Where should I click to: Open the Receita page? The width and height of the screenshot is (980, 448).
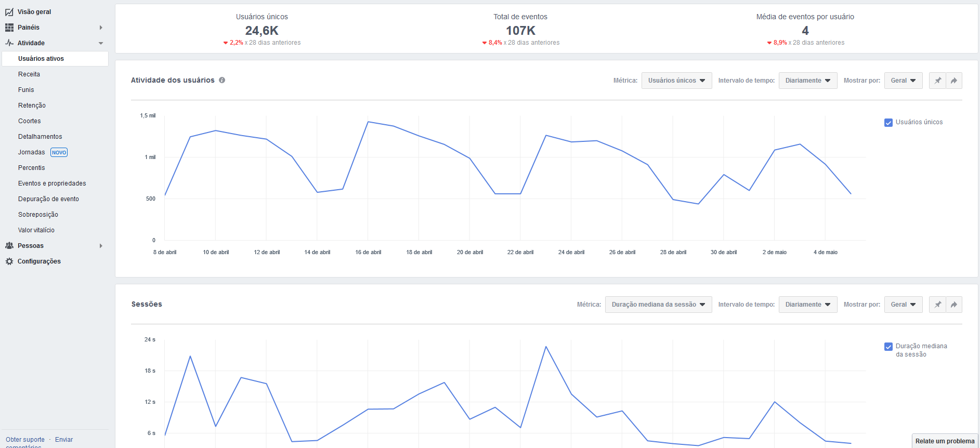pos(29,74)
